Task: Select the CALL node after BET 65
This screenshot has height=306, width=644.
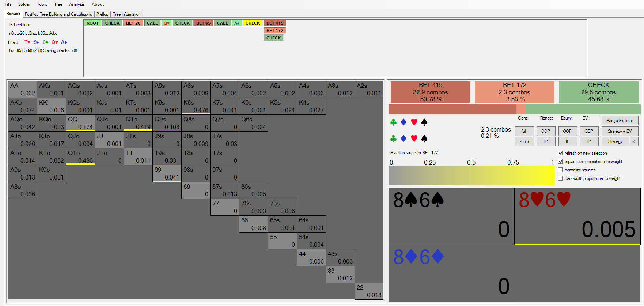Action: [x=223, y=23]
